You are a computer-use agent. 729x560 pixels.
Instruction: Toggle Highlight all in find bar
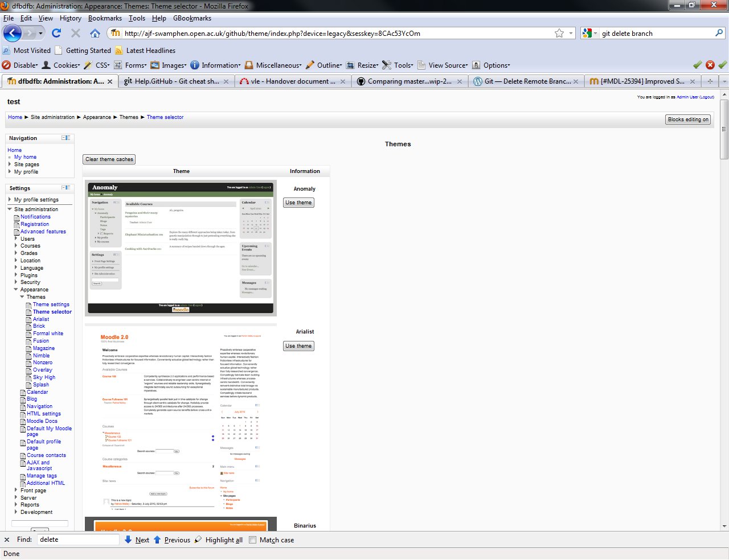coord(218,540)
